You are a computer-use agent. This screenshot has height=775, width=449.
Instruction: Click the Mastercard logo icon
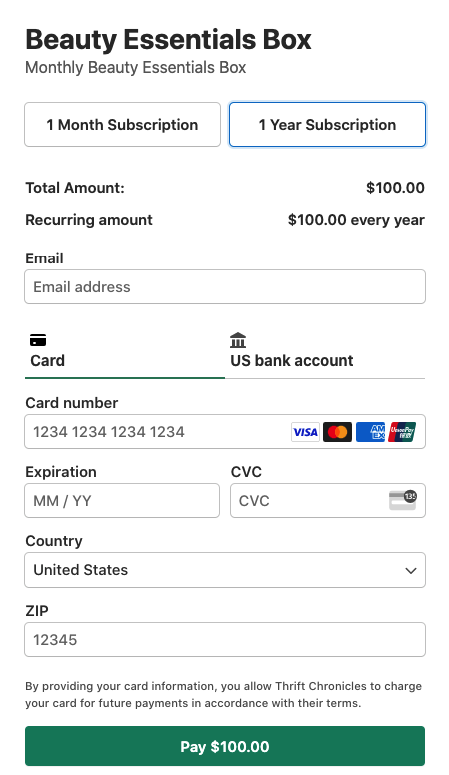pos(337,432)
